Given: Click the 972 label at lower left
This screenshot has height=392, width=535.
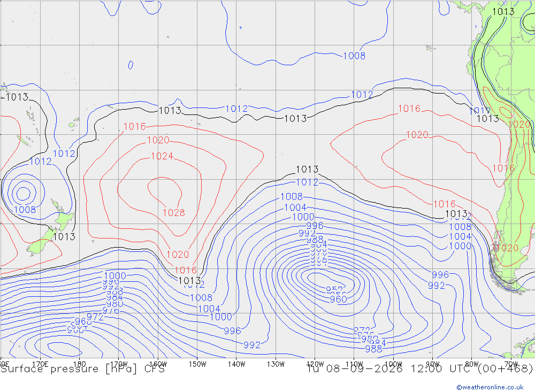Looking at the screenshot, I should (x=95, y=317).
